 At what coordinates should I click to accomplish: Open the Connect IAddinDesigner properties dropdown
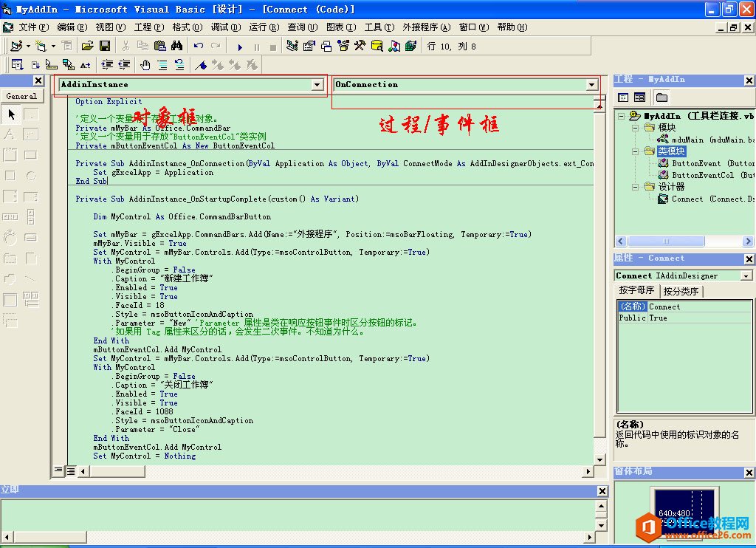point(746,276)
